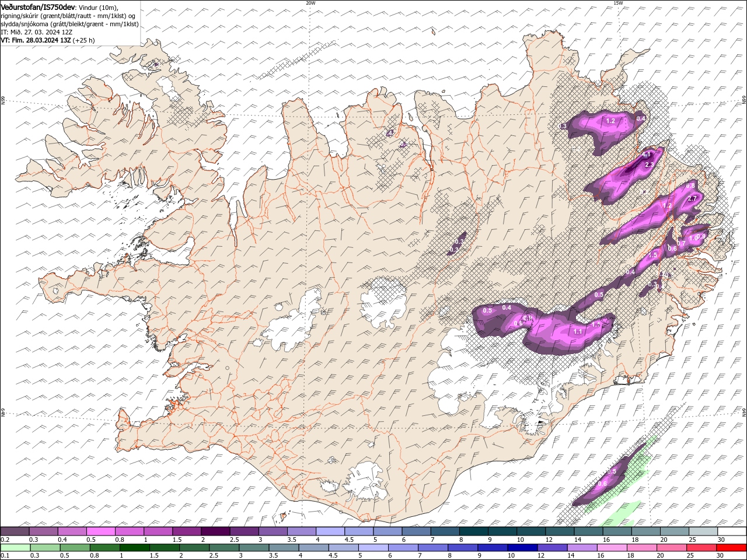Click the '0.1' label in the lower legend

click(5, 556)
